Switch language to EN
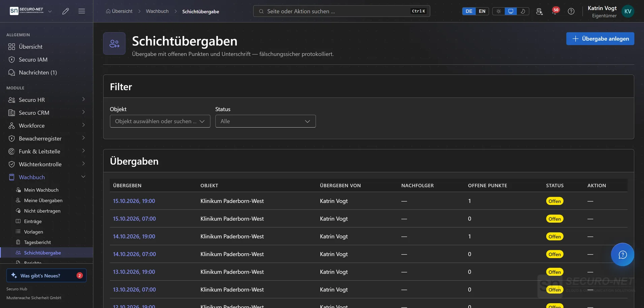 (x=482, y=11)
